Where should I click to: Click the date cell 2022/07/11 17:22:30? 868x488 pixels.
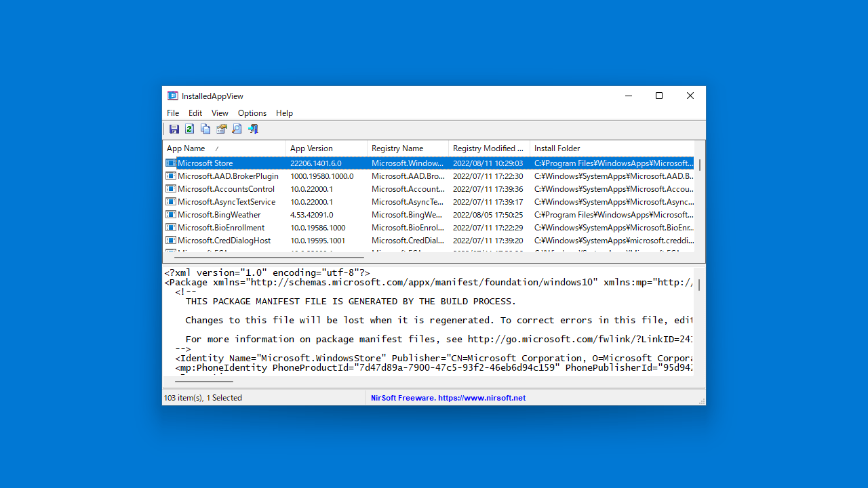(488, 176)
